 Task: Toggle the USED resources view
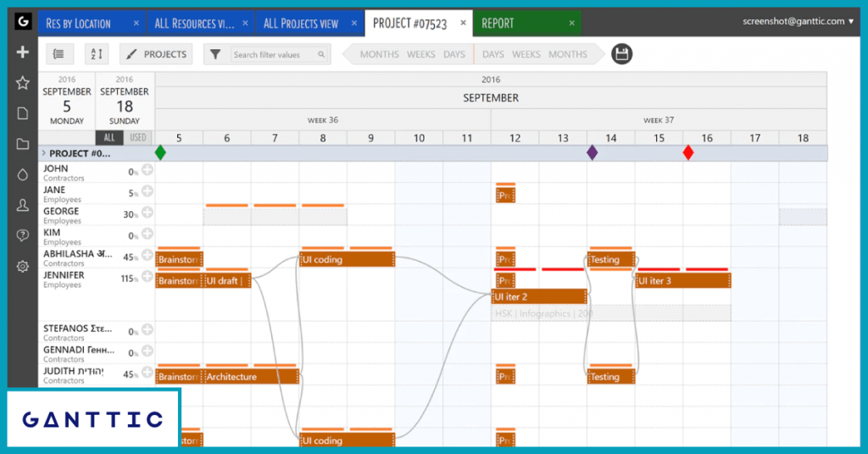pyautogui.click(x=138, y=138)
